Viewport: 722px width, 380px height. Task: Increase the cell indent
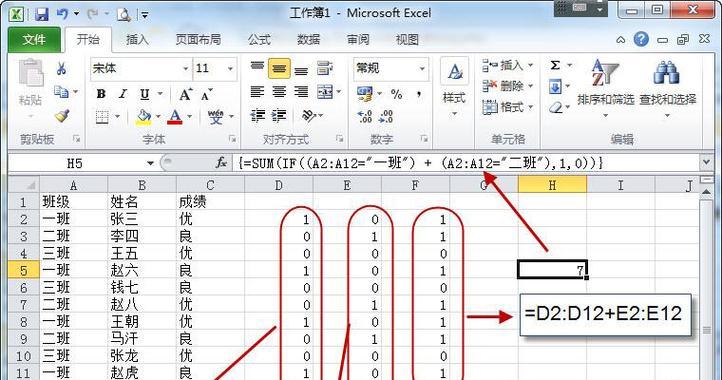(279, 115)
